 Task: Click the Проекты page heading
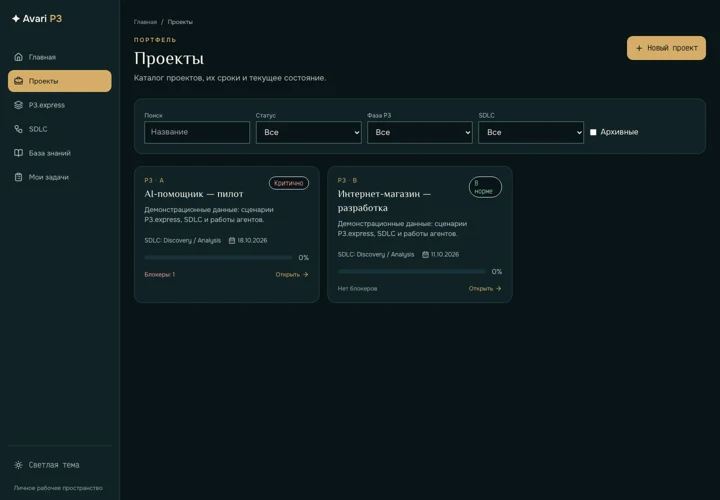(169, 58)
